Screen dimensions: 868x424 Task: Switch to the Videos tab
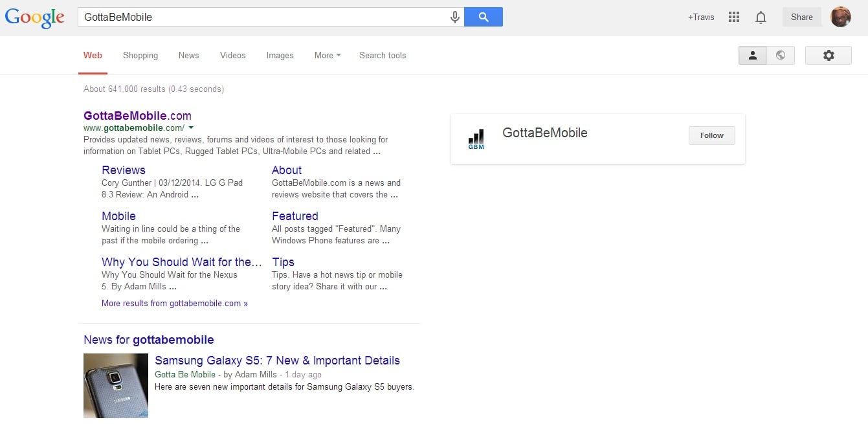coord(233,56)
